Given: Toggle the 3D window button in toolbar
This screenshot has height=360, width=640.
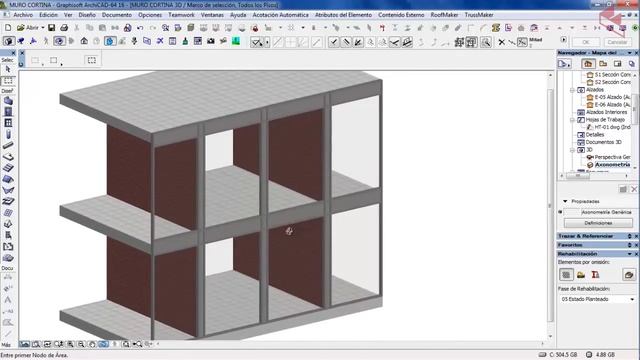Looking at the screenshot, I should pos(9,41).
